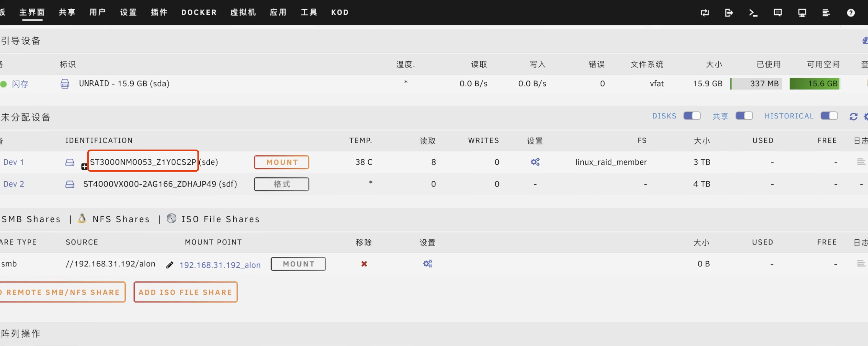Screen dimensions: 868x346
Task: Disable the 共享 toggle
Action: (744, 116)
